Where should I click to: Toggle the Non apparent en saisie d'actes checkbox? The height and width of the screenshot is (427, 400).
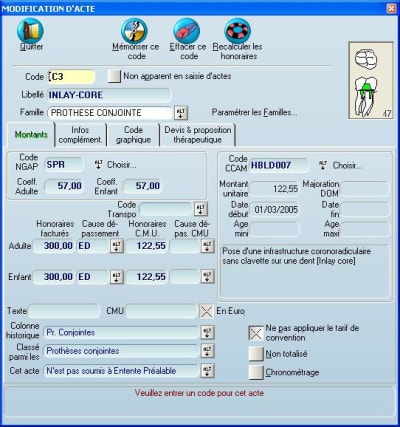pos(114,76)
